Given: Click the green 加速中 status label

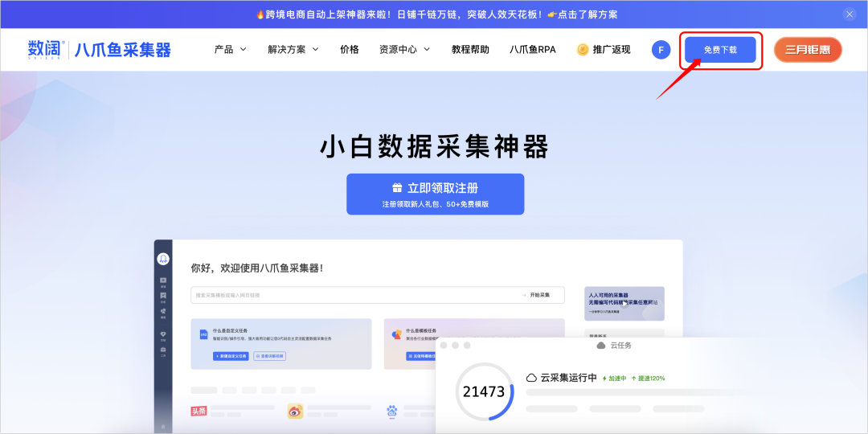Looking at the screenshot, I should coord(614,379).
